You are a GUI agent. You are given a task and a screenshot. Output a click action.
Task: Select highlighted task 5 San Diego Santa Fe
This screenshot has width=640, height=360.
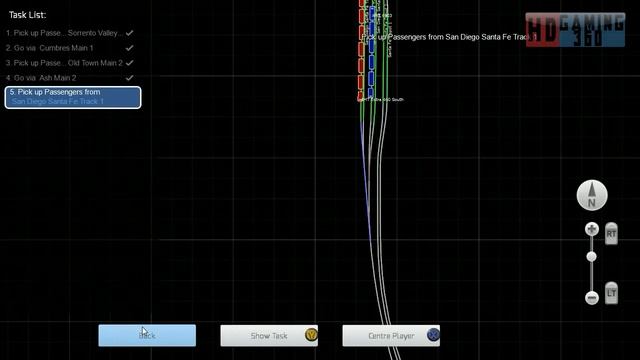click(x=73, y=97)
